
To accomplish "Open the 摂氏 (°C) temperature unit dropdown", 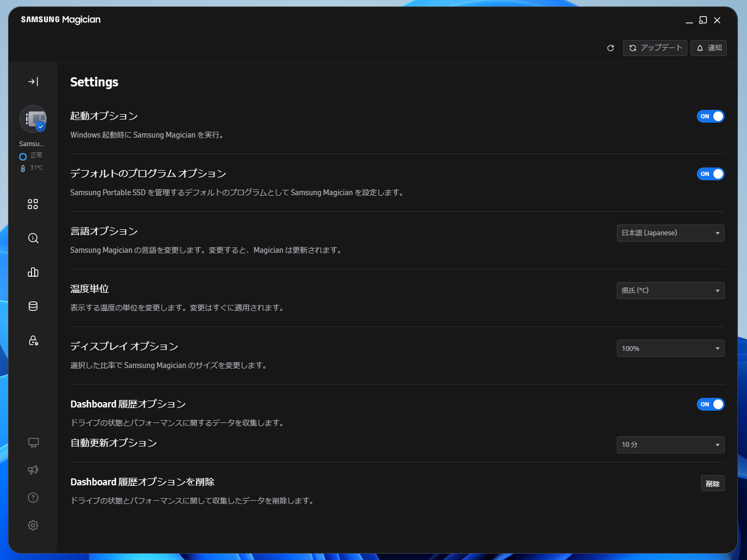I will (x=671, y=291).
